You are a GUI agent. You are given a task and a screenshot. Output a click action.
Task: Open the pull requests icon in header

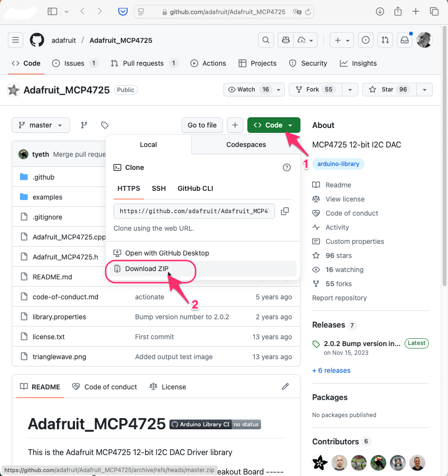click(x=385, y=40)
